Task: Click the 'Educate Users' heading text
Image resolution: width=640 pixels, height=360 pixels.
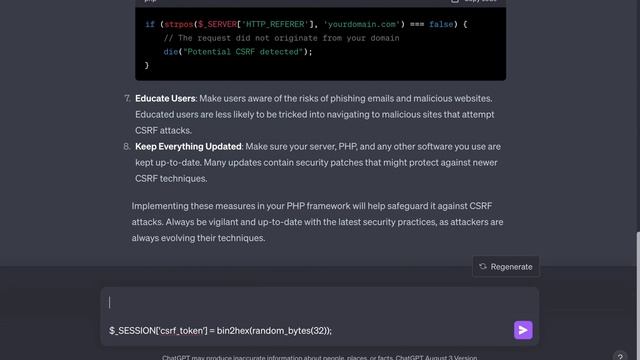Action: click(165, 98)
